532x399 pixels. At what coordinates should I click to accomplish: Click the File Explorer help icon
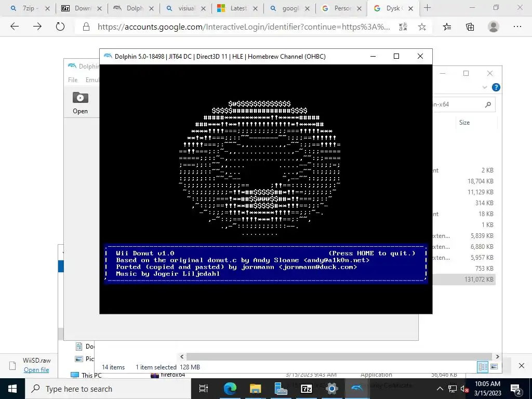coord(496,87)
